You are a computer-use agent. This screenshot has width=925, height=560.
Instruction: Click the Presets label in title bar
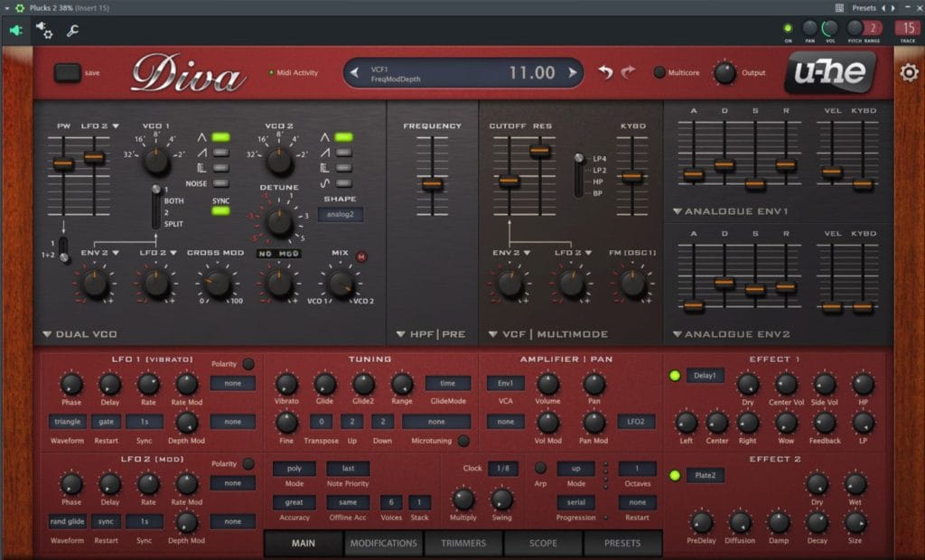coord(864,8)
